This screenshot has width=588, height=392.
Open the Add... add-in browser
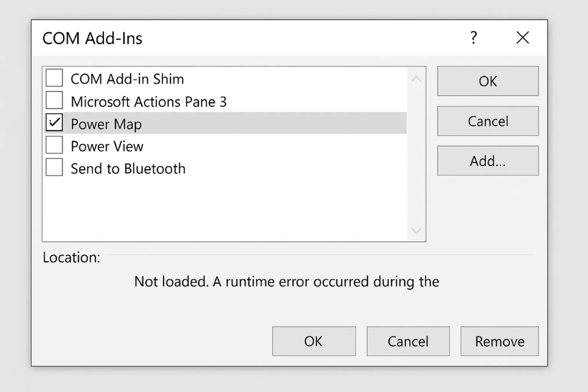(x=488, y=161)
